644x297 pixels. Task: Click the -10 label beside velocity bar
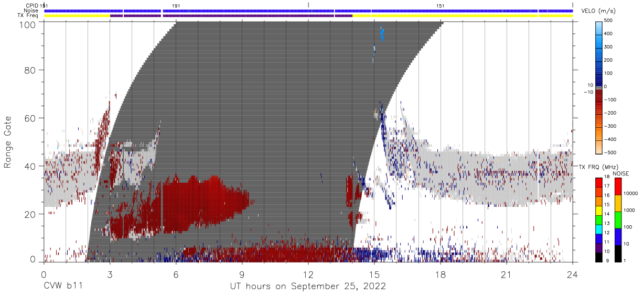click(588, 92)
